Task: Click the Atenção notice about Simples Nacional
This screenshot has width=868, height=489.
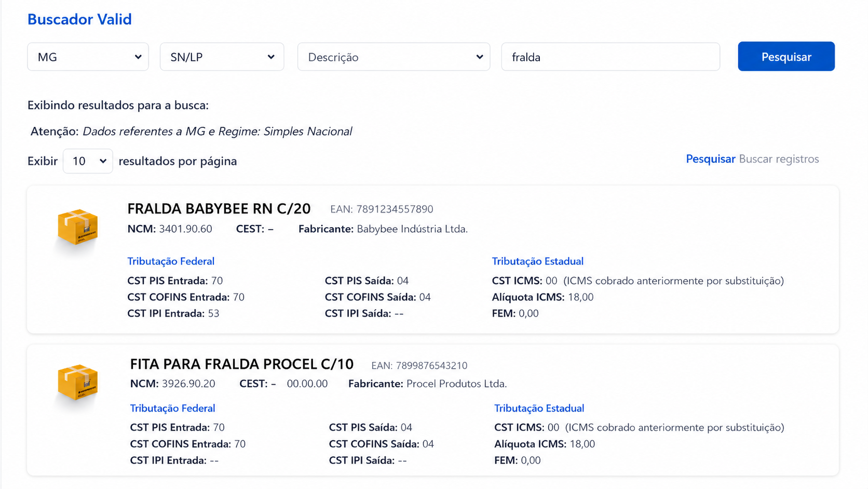Action: [191, 131]
